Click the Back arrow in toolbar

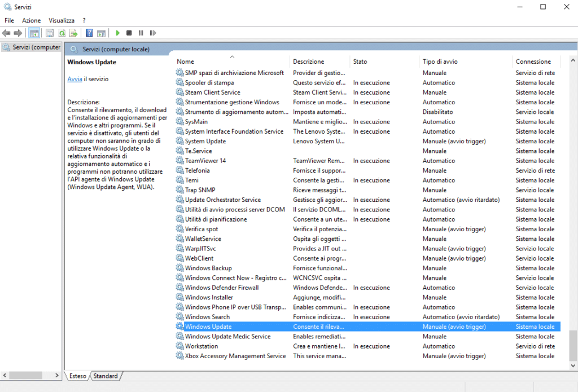click(x=6, y=33)
